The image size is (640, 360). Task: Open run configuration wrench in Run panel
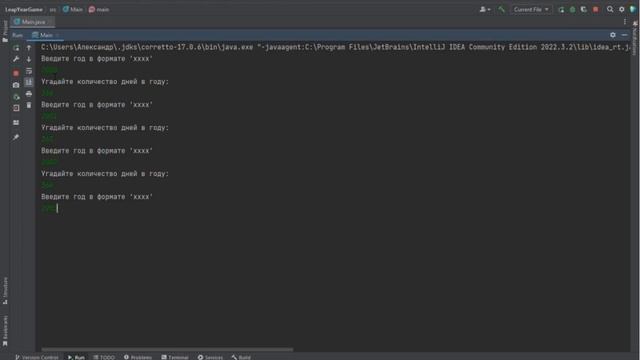pos(16,59)
